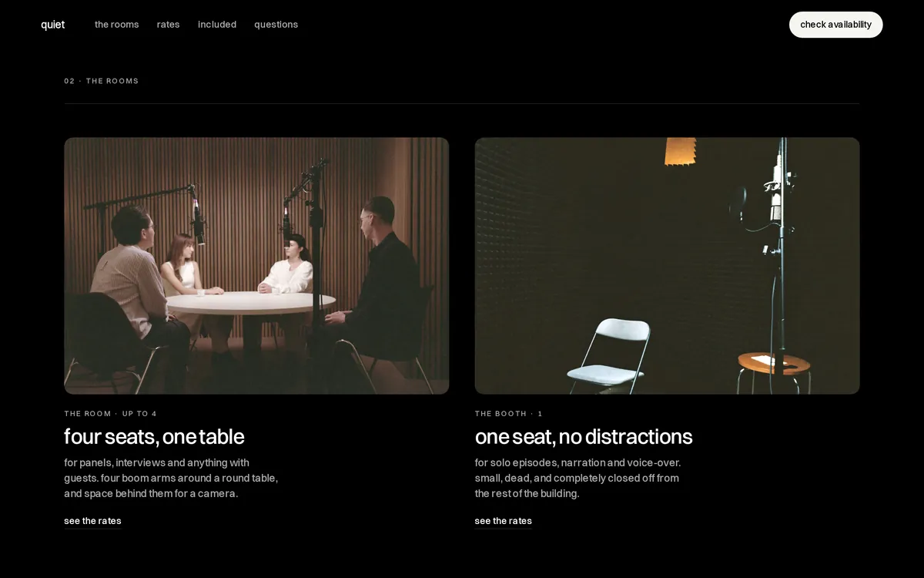The image size is (924, 578).
Task: Open the rooms nav link
Action: (x=117, y=25)
